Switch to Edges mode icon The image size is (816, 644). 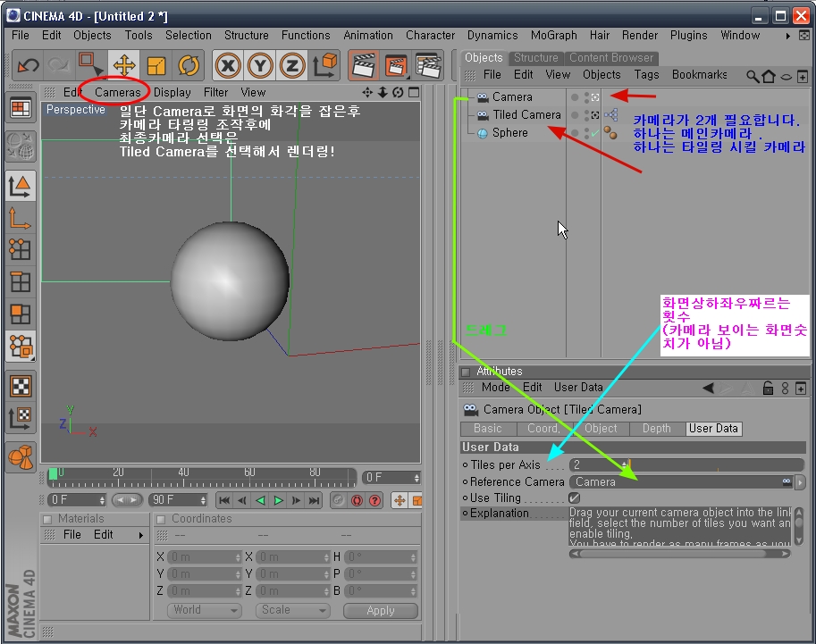tap(21, 282)
